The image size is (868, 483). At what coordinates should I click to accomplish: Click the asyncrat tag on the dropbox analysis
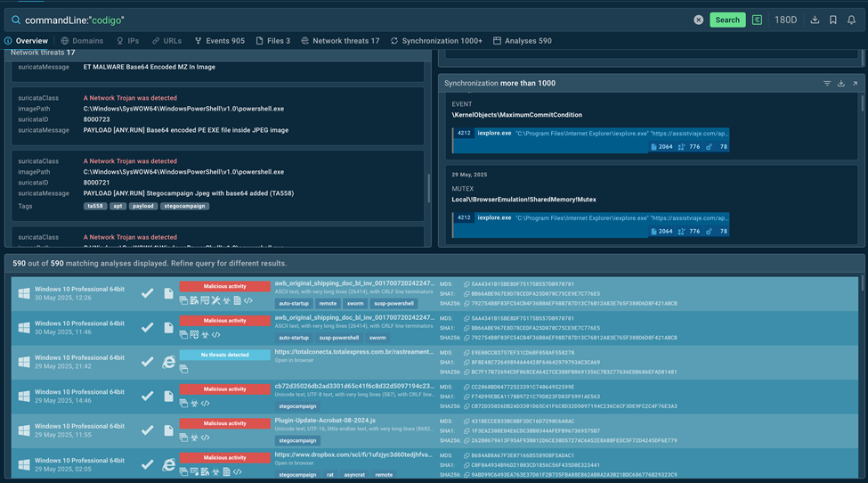(354, 475)
